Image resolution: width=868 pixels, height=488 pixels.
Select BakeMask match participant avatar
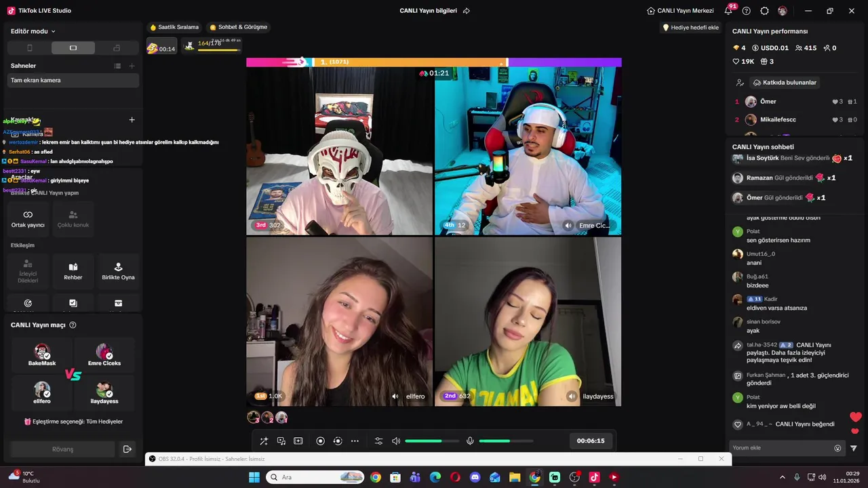(42, 352)
